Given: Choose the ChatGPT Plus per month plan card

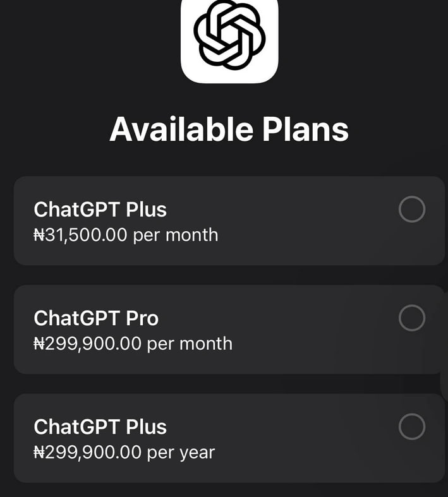Looking at the screenshot, I should [229, 220].
